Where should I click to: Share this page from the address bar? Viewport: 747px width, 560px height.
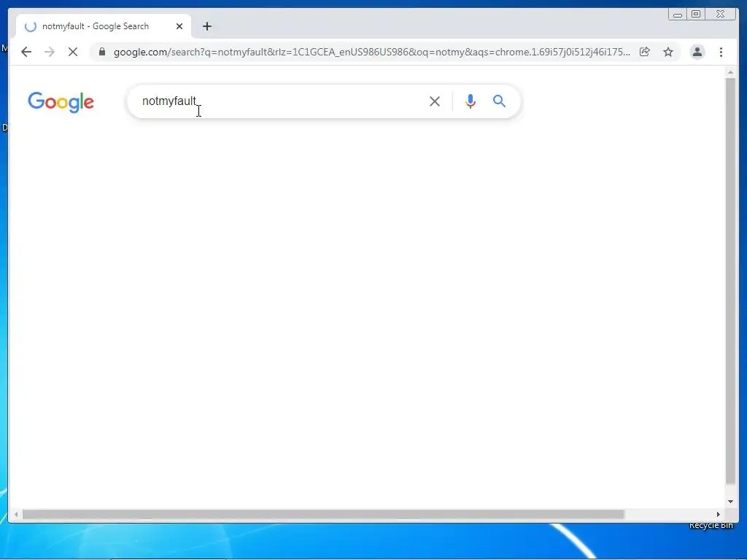pos(645,52)
